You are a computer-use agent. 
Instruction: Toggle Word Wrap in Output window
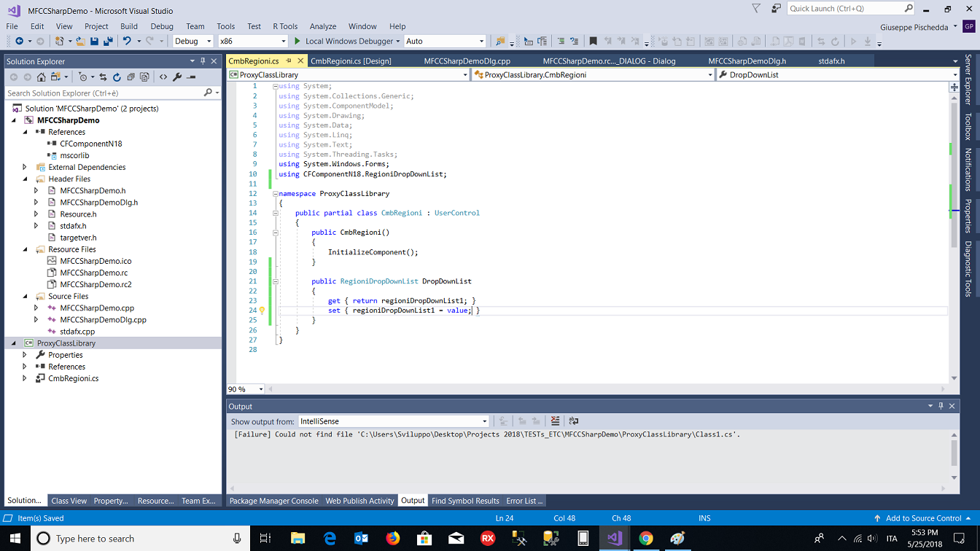click(574, 421)
